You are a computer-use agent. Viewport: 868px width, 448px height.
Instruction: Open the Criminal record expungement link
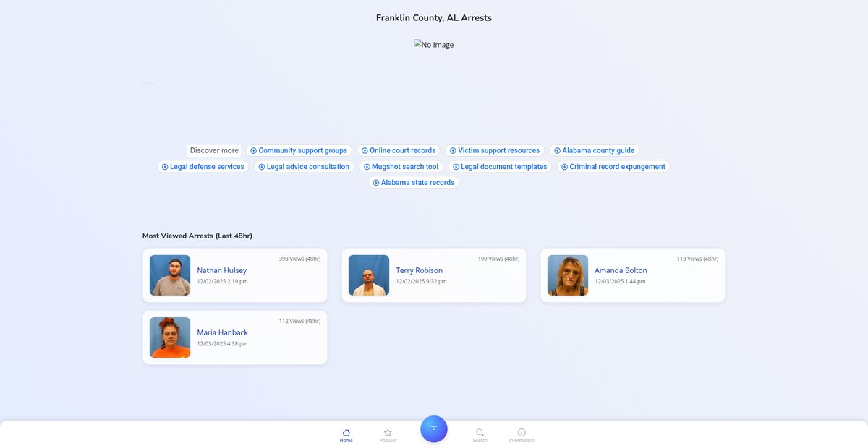[613, 166]
